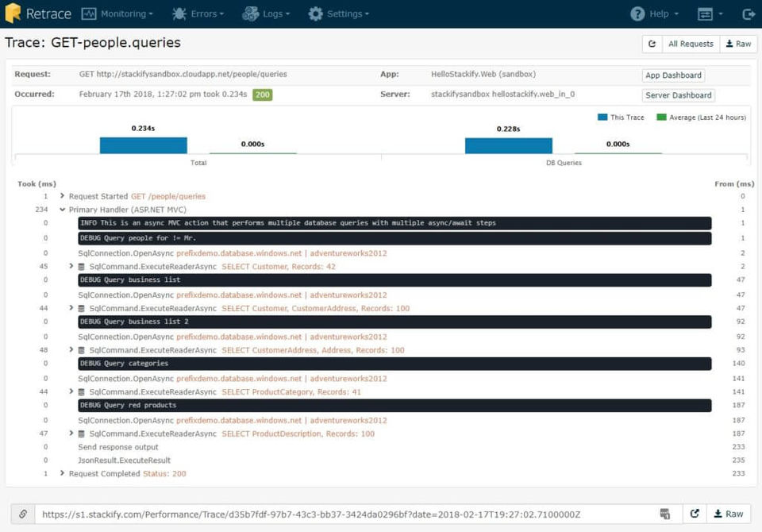
Task: Download Raw from bottom URL bar
Action: [x=729, y=514]
